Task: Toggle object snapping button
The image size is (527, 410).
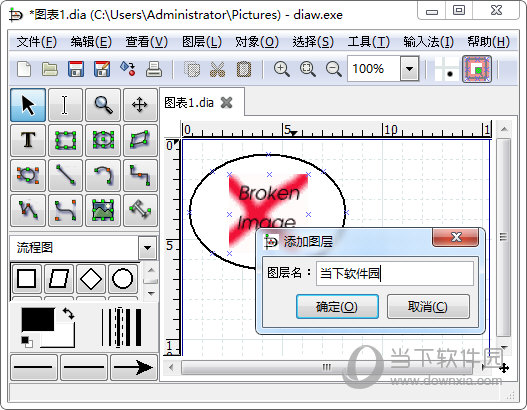Action: coord(477,69)
